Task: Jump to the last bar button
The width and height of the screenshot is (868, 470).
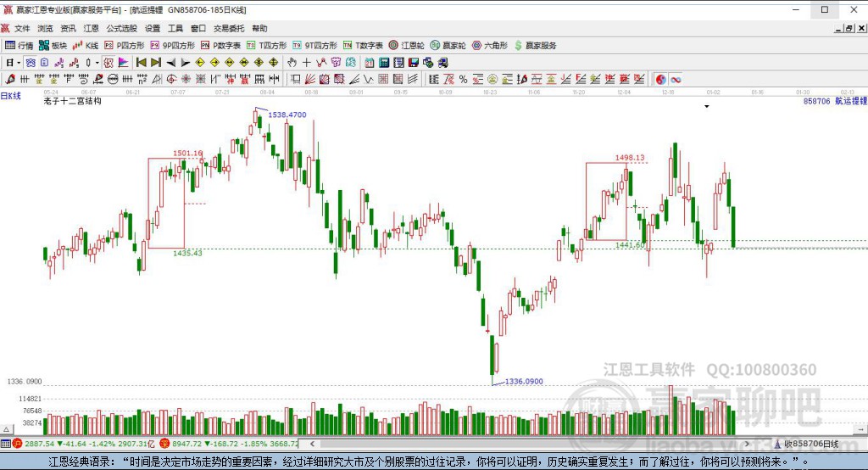Action: coord(156,63)
